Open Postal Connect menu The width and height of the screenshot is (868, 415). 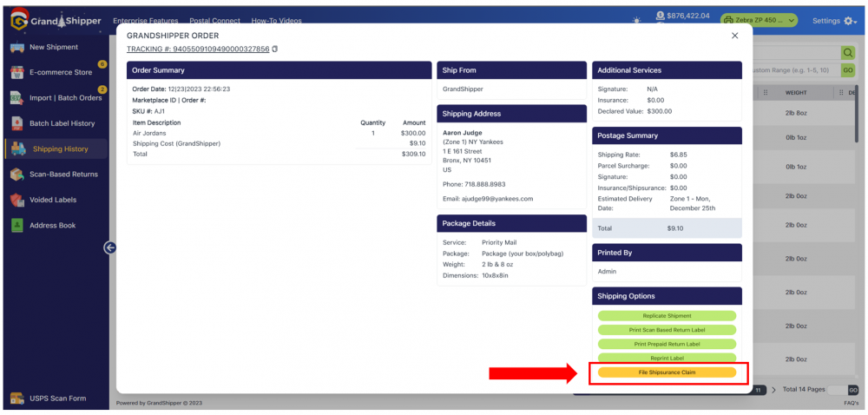point(214,21)
